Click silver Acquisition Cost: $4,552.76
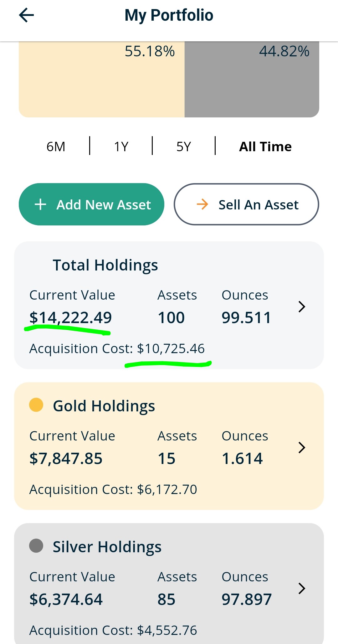This screenshot has height=644, width=338. (x=113, y=630)
